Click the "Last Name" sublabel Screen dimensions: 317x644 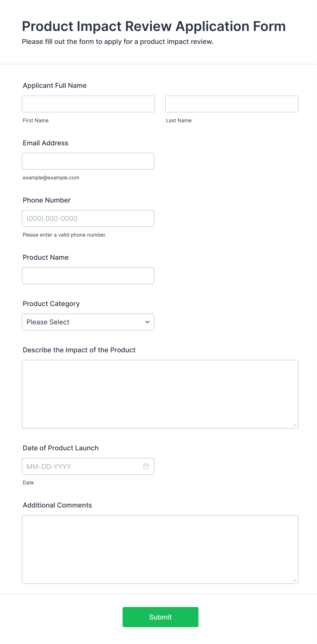179,120
